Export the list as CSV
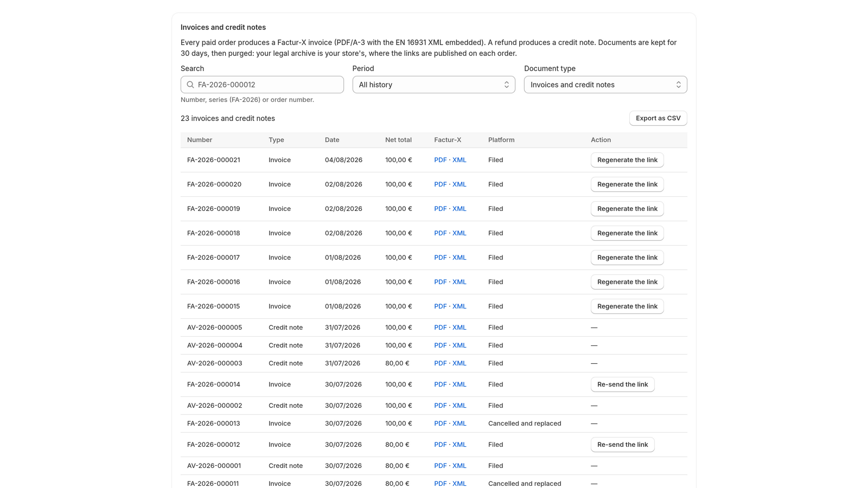This screenshot has height=488, width=868. (x=658, y=118)
